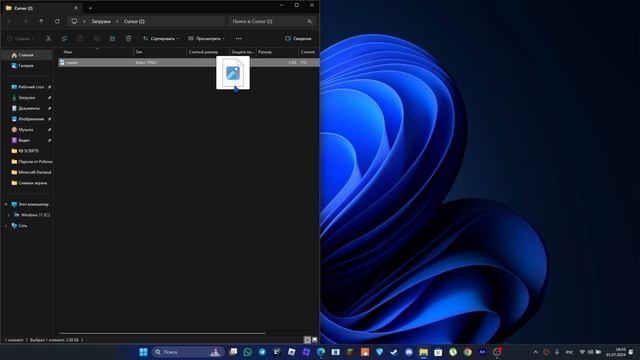The width and height of the screenshot is (640, 360).
Task: Click breadcrumb chevron before Загрузки
Action: (x=84, y=21)
